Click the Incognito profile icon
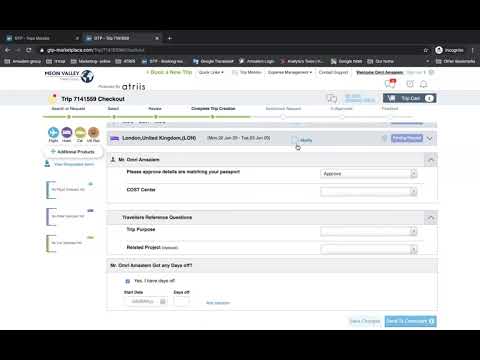Viewport: 480px width, 360px height. (439, 50)
